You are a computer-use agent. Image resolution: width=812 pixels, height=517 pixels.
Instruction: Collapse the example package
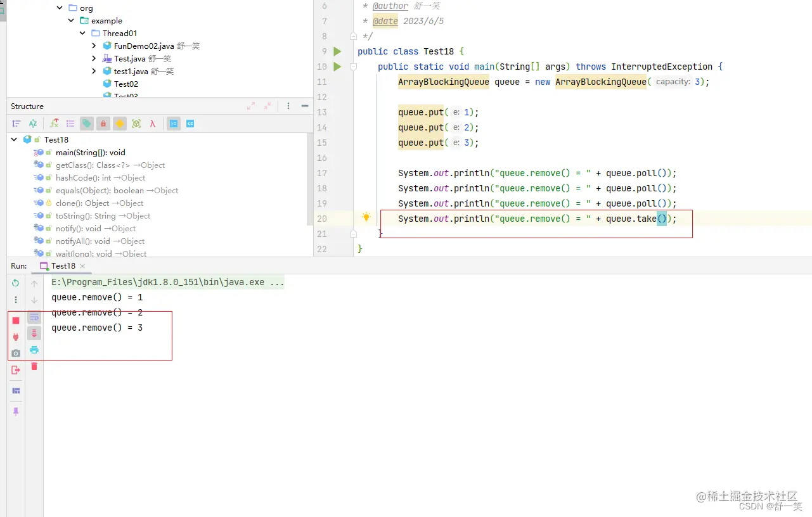[72, 20]
